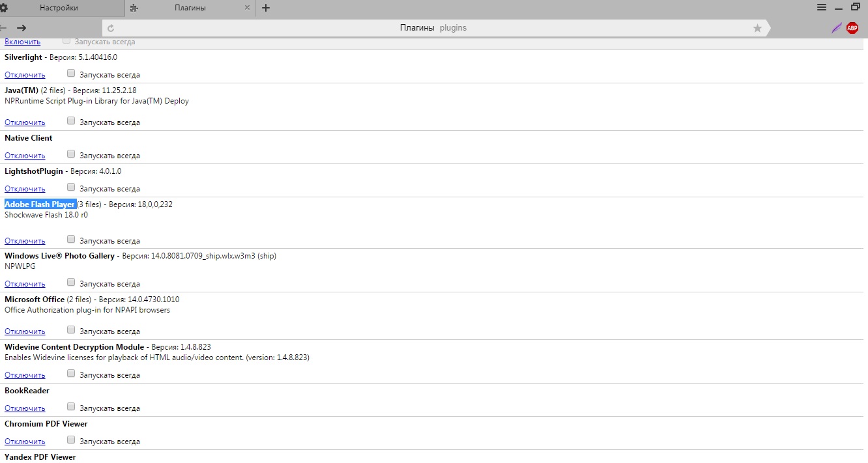This screenshot has height=463, width=868.
Task: Click 'NPRuntime Script Plug-in Library' description
Action: (96, 101)
